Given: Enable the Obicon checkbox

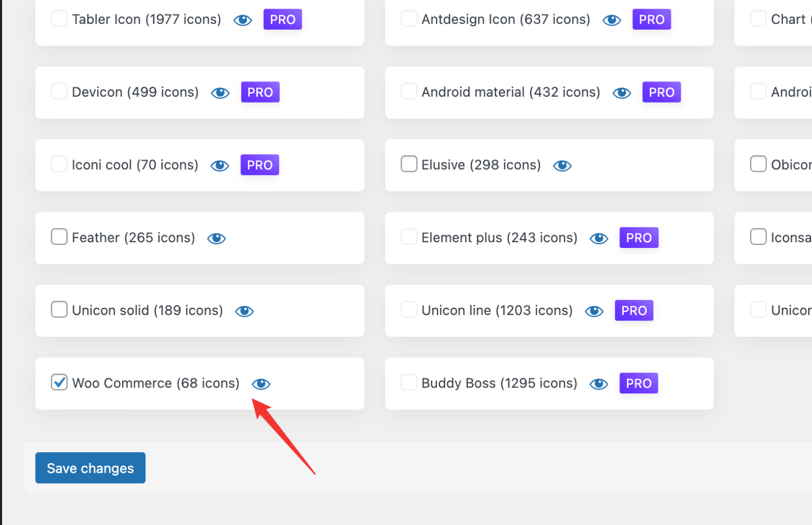Looking at the screenshot, I should coord(758,164).
